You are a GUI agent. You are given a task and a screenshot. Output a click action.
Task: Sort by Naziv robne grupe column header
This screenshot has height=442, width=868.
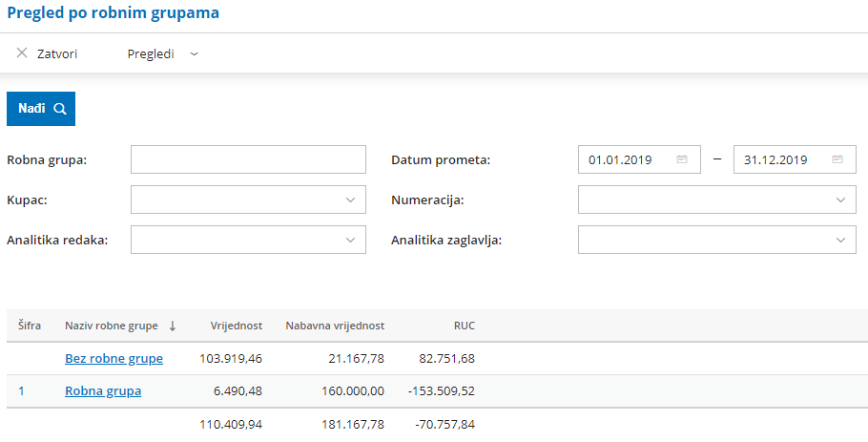[x=112, y=326]
